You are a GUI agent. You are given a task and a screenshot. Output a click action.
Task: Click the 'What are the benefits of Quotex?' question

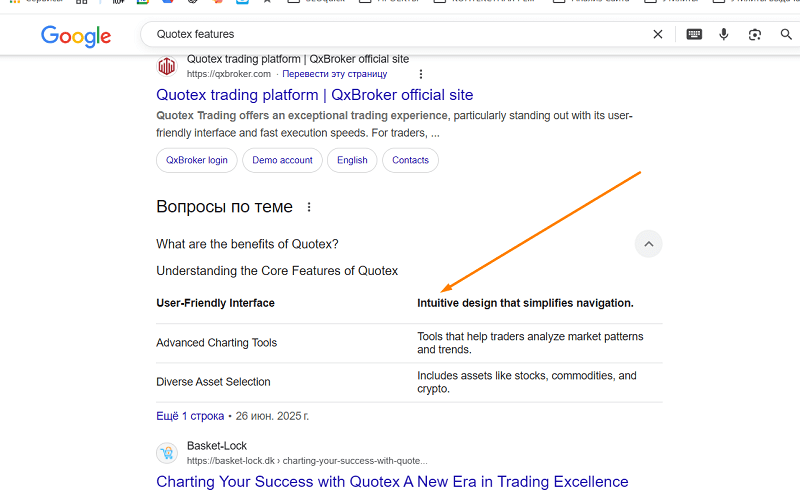point(247,244)
